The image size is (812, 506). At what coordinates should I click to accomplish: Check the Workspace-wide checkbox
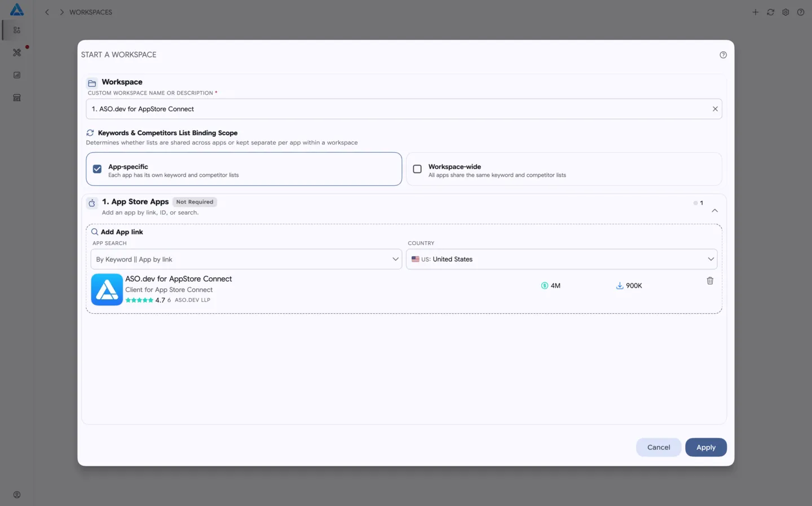pyautogui.click(x=417, y=169)
